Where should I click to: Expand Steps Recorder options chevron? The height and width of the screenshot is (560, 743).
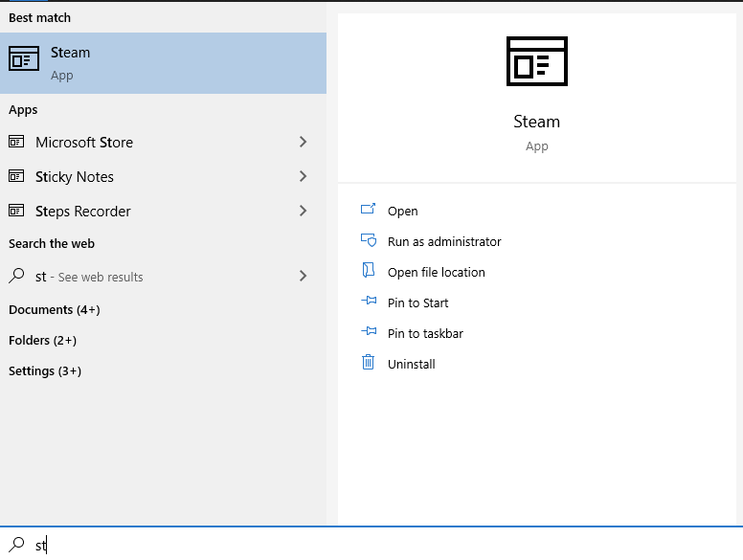tap(304, 211)
